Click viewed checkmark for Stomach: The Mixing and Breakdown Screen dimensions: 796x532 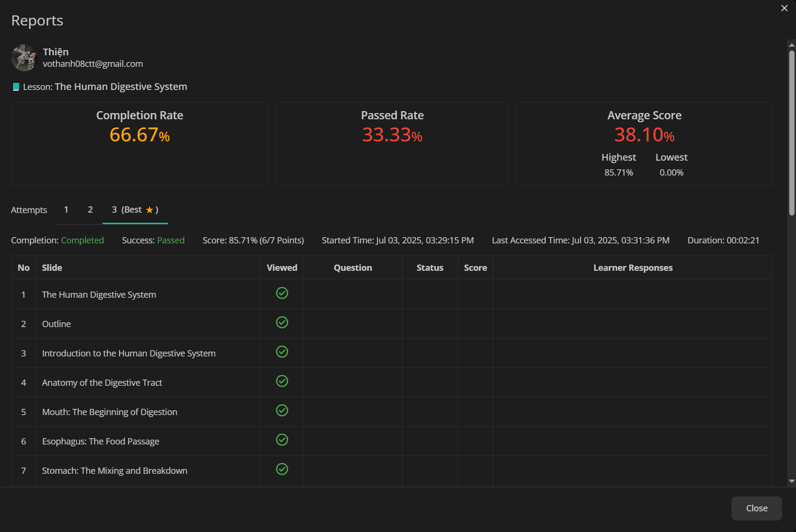(282, 469)
